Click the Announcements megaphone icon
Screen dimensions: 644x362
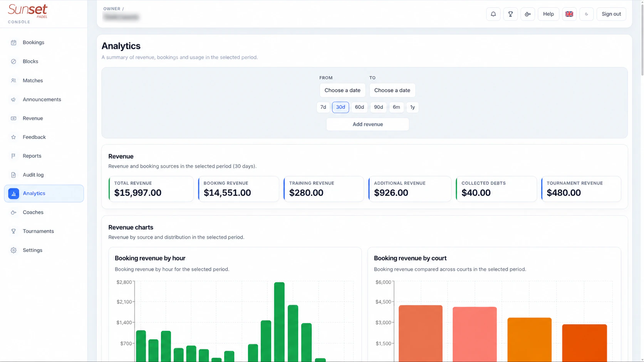pyautogui.click(x=13, y=100)
